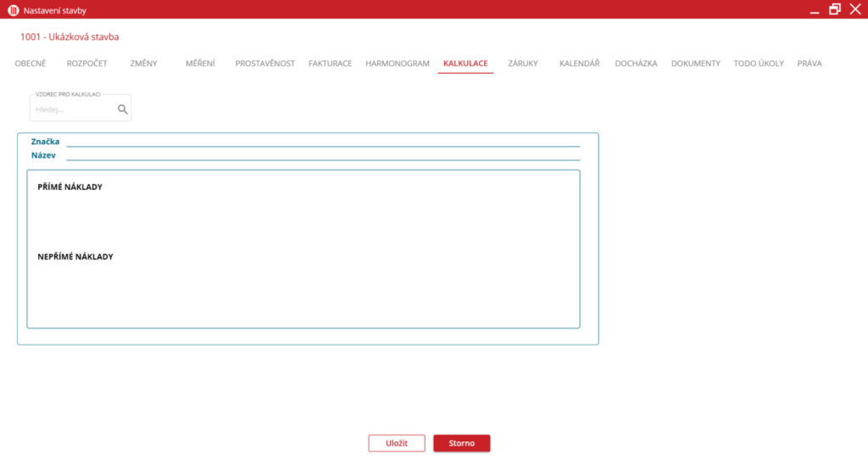This screenshot has width=868, height=465.
Task: Open the Dokumenty tab
Action: click(695, 64)
